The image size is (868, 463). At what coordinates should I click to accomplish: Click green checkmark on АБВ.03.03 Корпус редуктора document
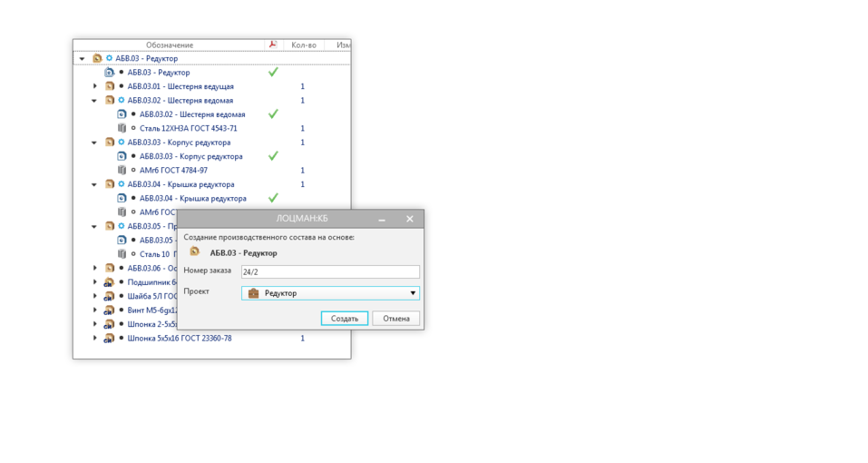coord(272,156)
